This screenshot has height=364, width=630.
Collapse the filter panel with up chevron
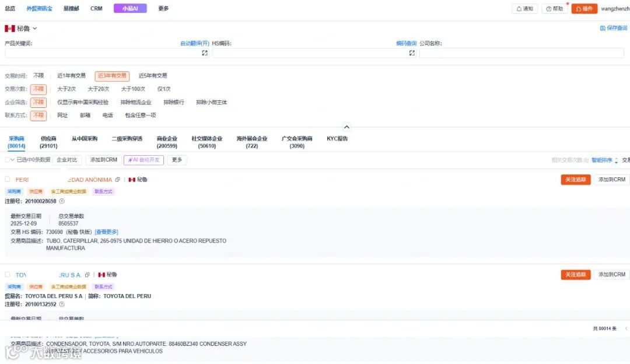[x=346, y=127]
